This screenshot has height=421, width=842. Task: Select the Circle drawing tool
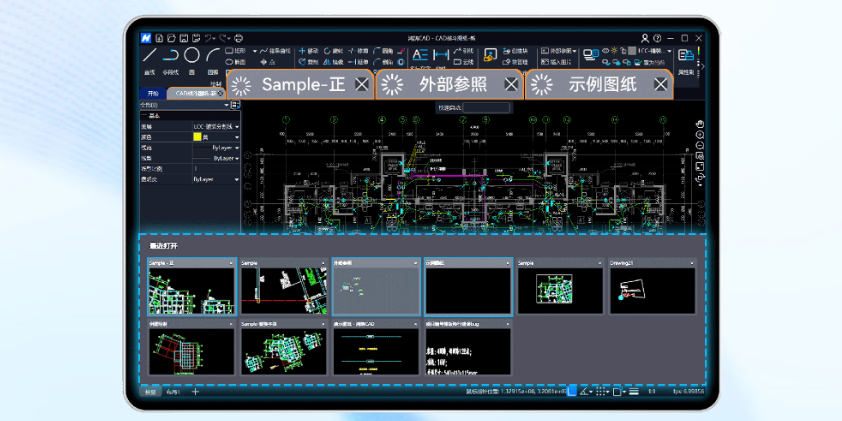pyautogui.click(x=191, y=55)
